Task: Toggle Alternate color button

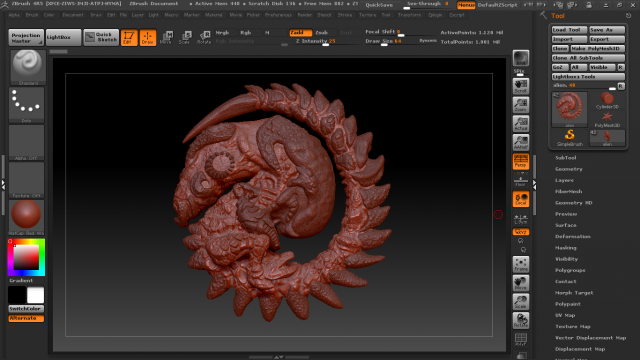Action: pyautogui.click(x=26, y=318)
